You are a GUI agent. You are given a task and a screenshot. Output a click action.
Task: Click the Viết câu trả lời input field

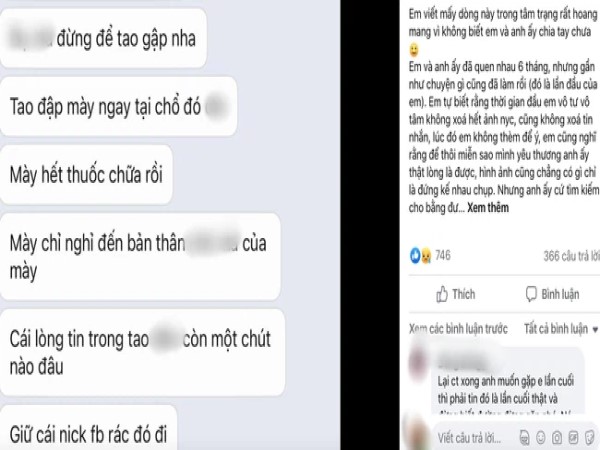tap(474, 437)
